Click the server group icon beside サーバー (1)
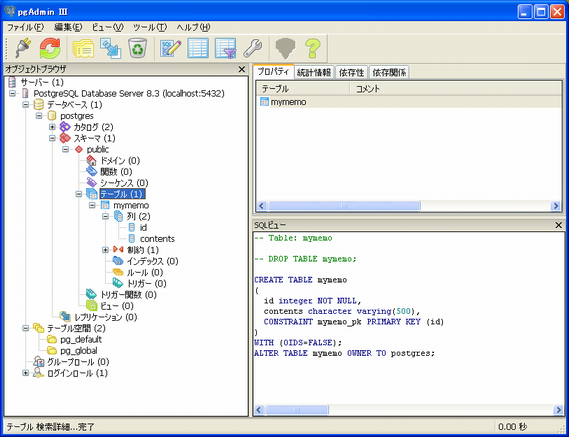This screenshot has width=569, height=437. point(12,82)
